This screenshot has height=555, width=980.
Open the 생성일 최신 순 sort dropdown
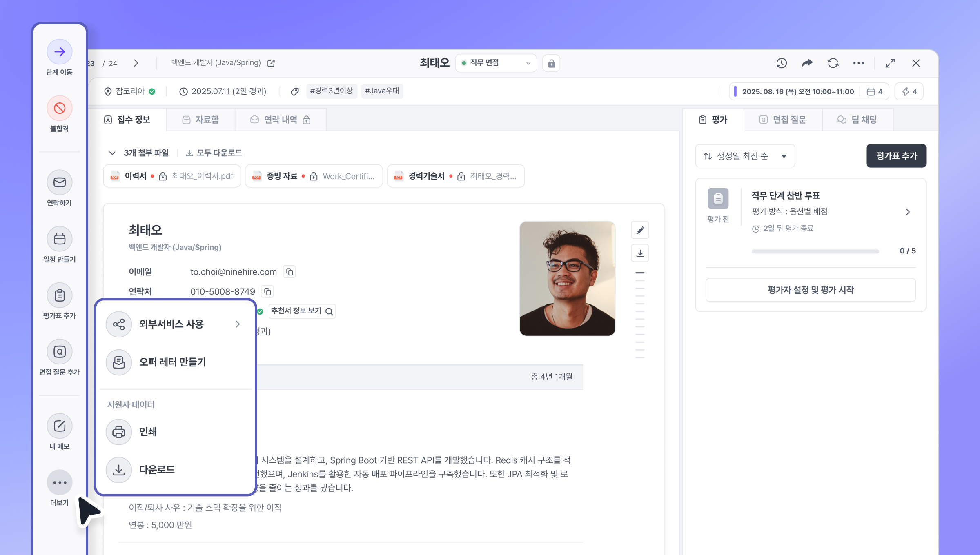745,156
